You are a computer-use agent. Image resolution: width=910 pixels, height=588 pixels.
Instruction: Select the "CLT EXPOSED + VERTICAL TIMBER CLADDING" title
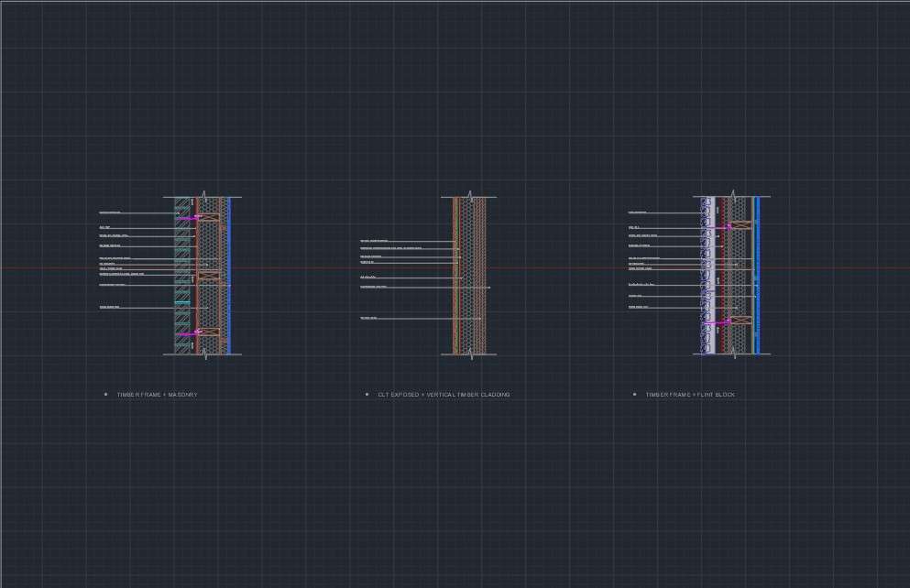[x=444, y=395]
